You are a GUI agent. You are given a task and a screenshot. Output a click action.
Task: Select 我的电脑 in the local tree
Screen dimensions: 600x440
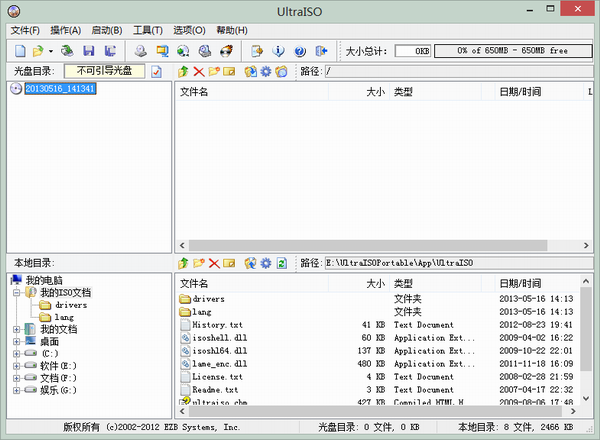coord(44,280)
